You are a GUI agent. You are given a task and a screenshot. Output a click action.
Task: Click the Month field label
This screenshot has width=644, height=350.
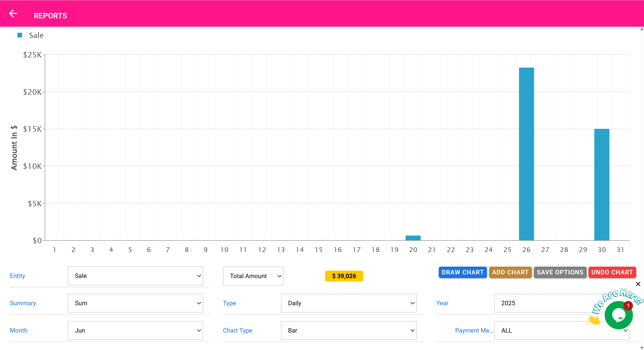(x=19, y=330)
